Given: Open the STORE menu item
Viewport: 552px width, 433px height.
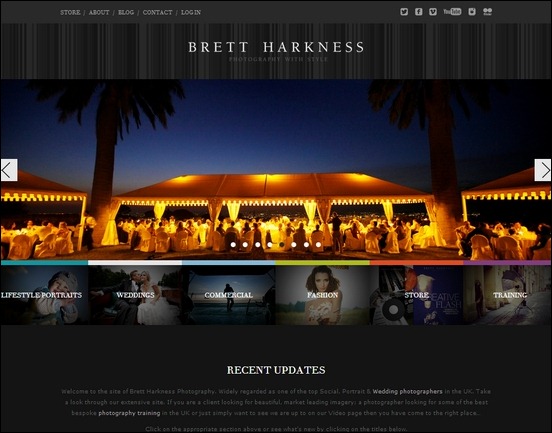Looking at the screenshot, I should pyautogui.click(x=70, y=12).
